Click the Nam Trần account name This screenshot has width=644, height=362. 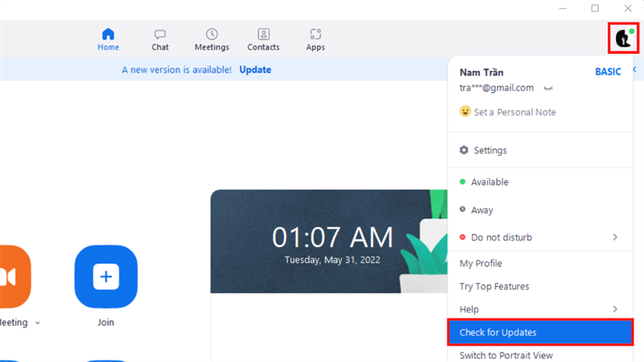point(481,72)
